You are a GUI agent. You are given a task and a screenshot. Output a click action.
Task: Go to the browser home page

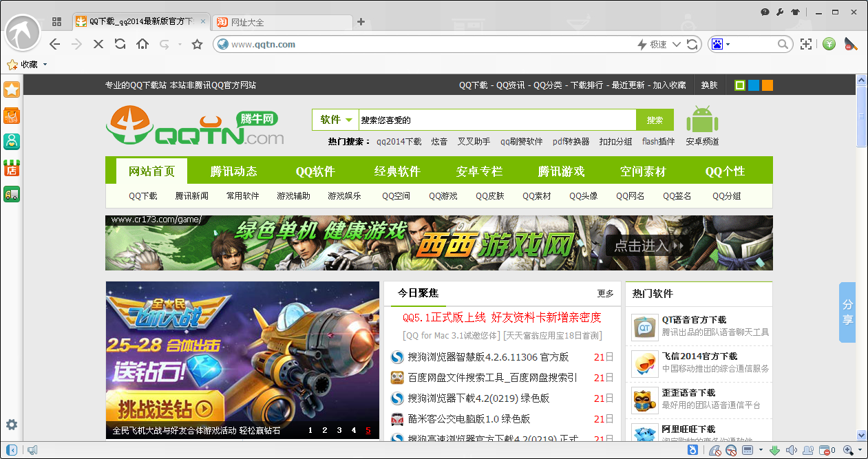tap(142, 44)
